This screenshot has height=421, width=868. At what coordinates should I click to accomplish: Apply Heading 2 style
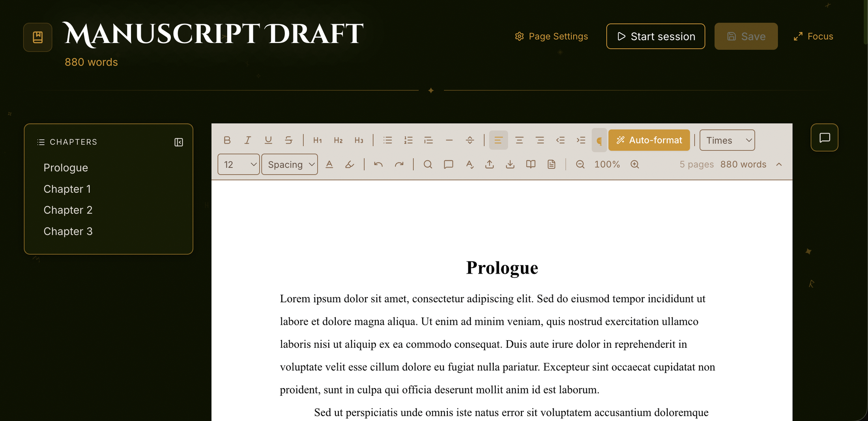[x=338, y=140]
